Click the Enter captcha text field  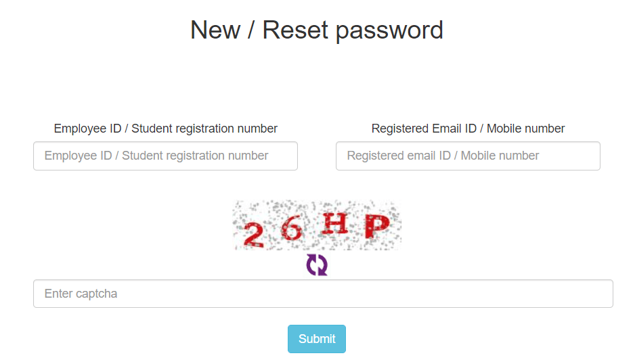click(x=323, y=294)
